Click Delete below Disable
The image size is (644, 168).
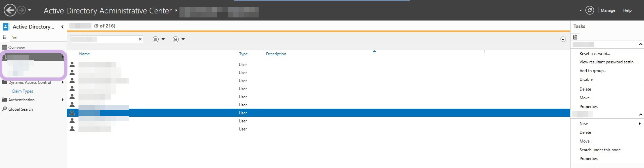tap(585, 89)
